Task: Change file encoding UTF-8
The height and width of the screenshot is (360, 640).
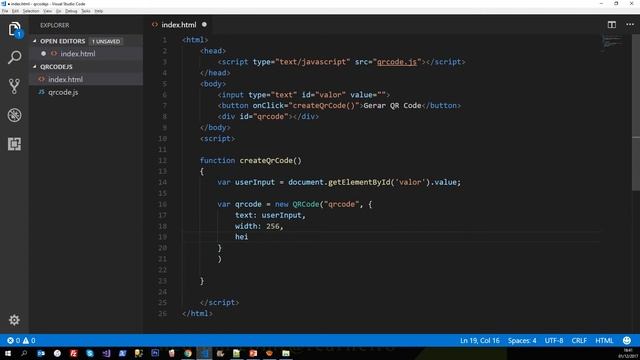Action: click(554, 340)
